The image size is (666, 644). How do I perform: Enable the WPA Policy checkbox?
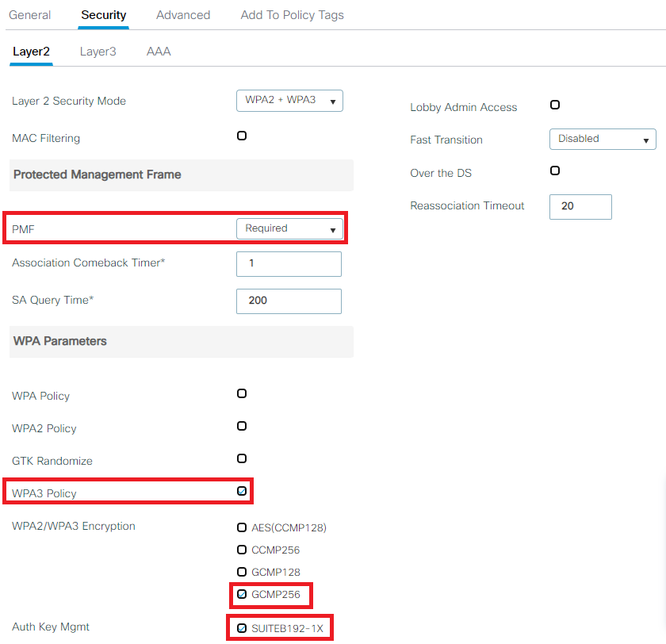(x=242, y=393)
